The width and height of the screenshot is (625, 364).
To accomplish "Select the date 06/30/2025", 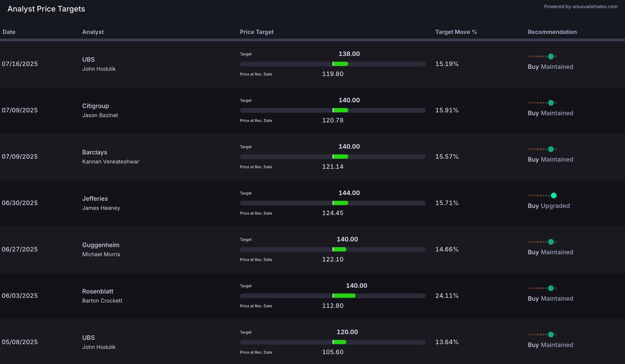I will point(20,203).
